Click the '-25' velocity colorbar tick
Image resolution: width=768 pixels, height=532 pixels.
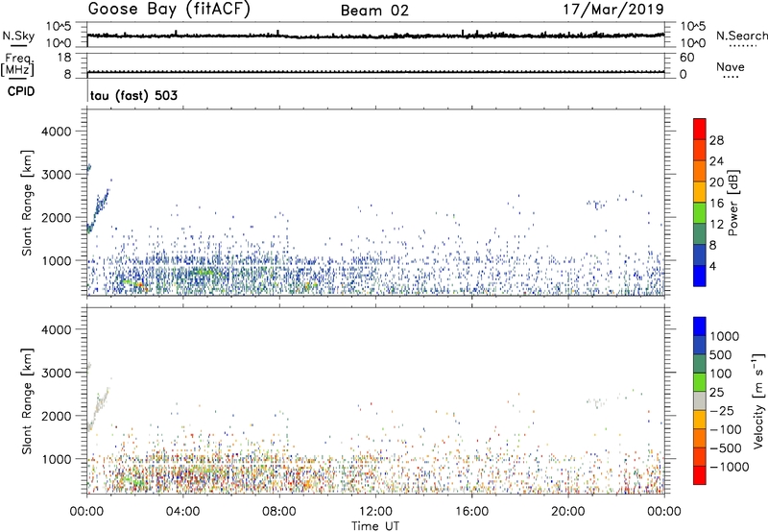pyautogui.click(x=722, y=410)
